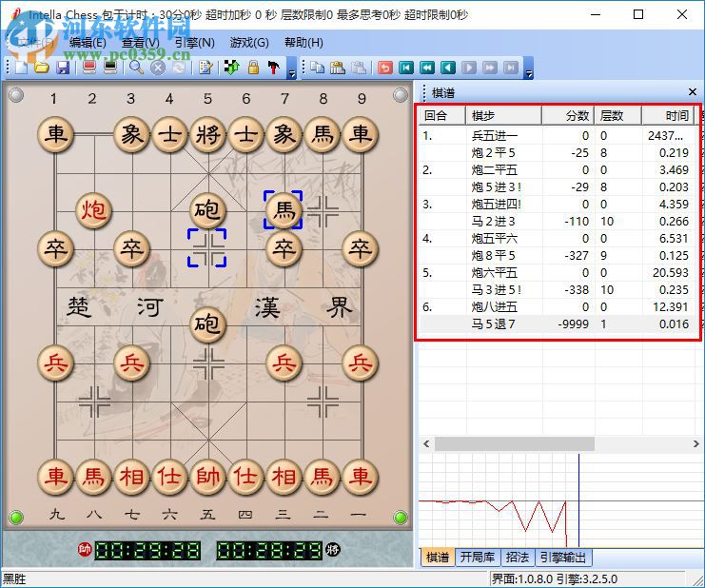Open the 查看(V) menu
Image resolution: width=705 pixels, height=588 pixels.
pyautogui.click(x=141, y=43)
